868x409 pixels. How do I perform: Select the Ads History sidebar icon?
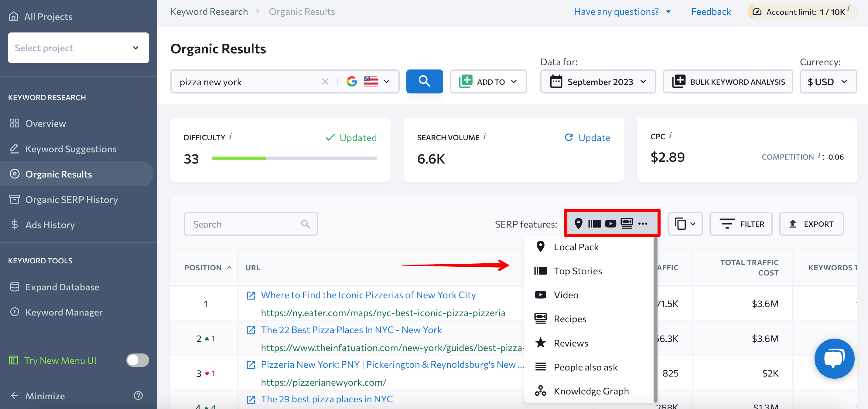click(x=15, y=225)
